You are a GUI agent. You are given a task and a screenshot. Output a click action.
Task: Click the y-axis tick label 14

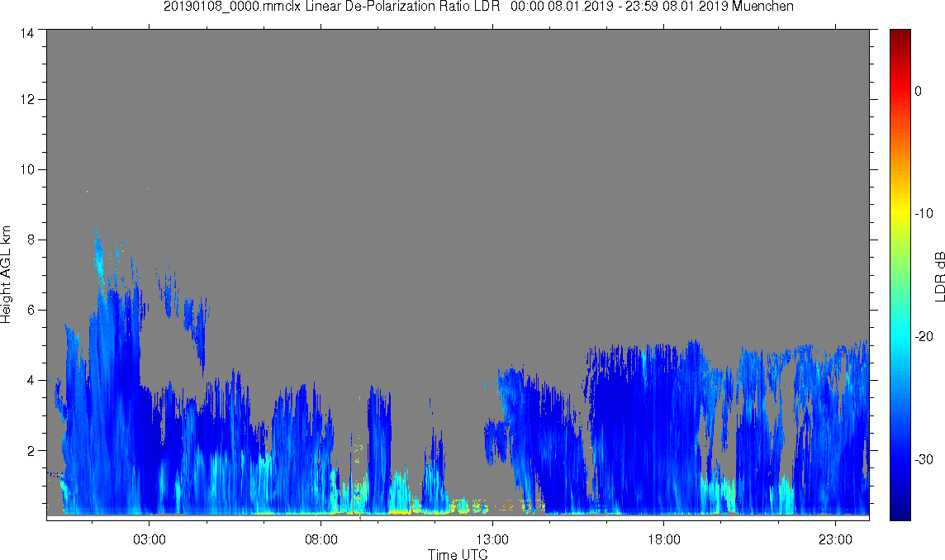[x=27, y=33]
